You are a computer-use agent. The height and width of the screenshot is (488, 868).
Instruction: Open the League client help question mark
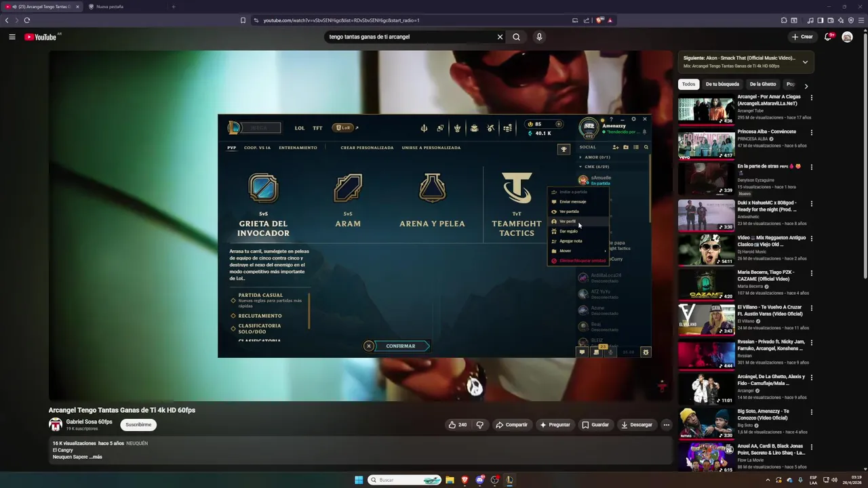tap(611, 119)
